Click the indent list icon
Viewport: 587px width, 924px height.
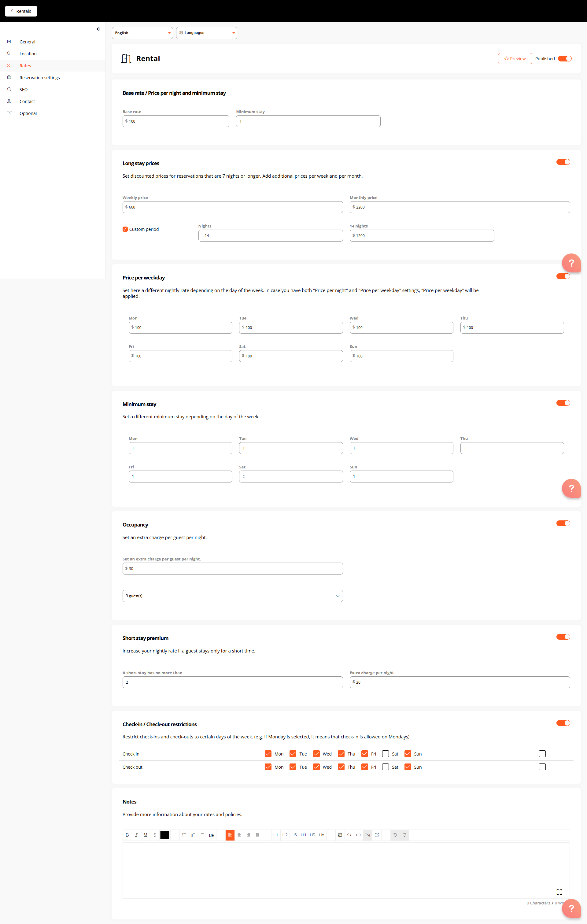(x=202, y=835)
